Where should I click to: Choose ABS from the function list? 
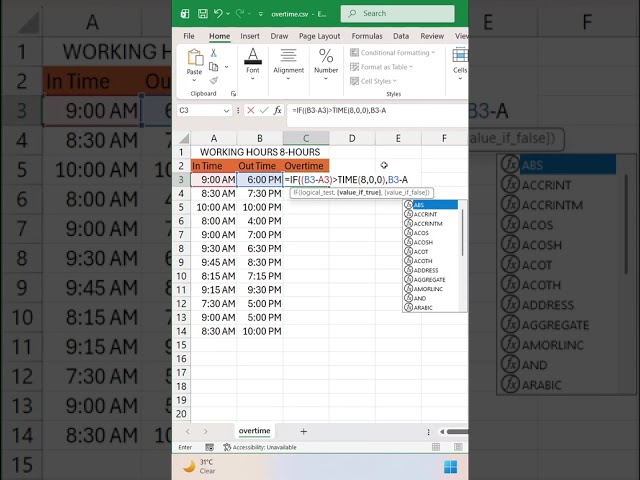click(431, 205)
